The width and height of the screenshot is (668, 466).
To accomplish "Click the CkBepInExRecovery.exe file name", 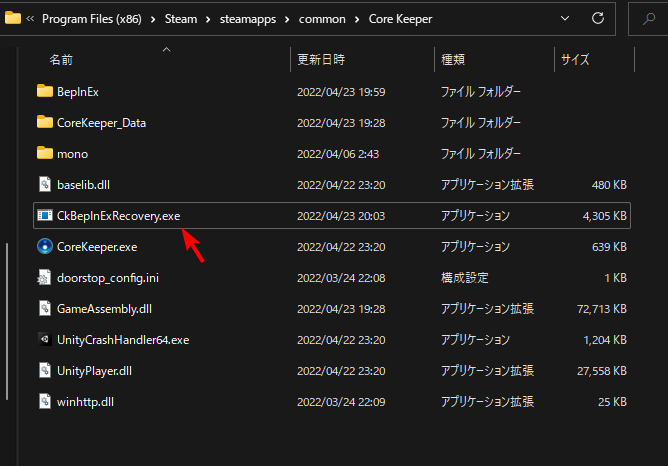I will coord(118,216).
